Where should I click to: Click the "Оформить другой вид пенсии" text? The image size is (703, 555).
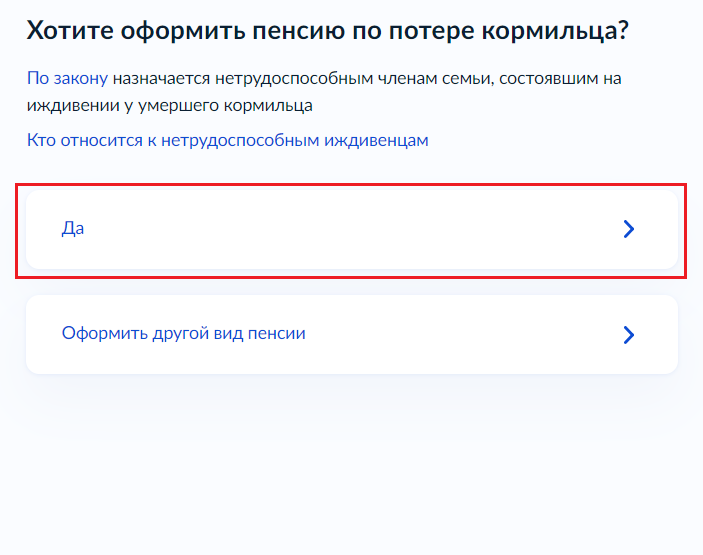pyautogui.click(x=183, y=333)
